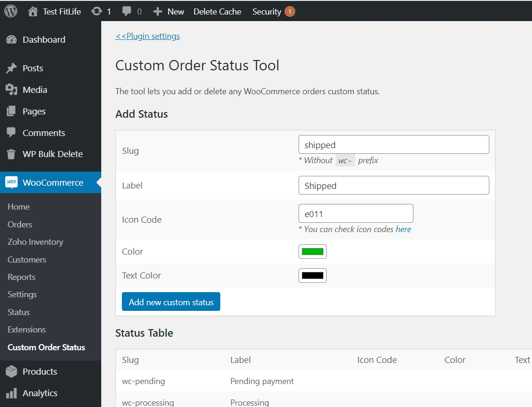Click the plus icon next to New
Viewport: 532px width, 407px height.
click(x=157, y=12)
